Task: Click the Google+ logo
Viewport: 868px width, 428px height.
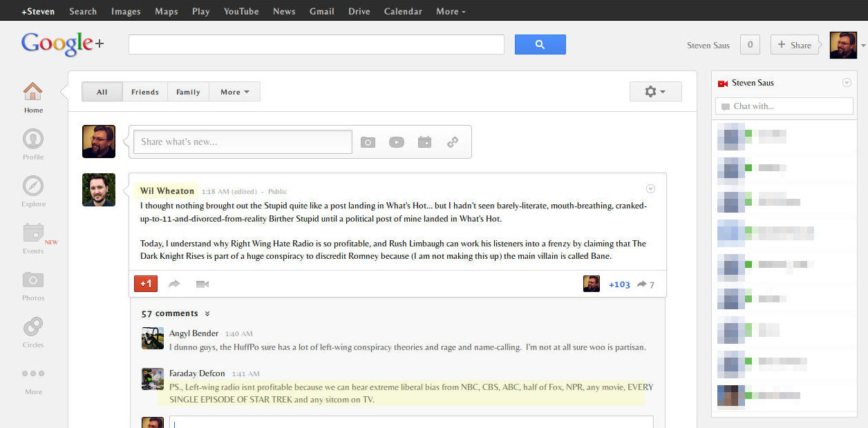Action: click(x=63, y=44)
